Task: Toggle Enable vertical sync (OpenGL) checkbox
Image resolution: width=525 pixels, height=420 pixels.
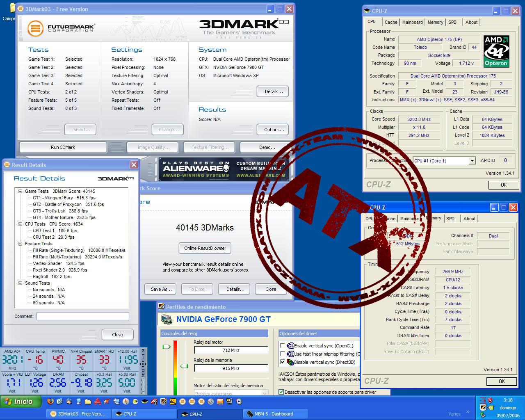Action: coord(282,346)
